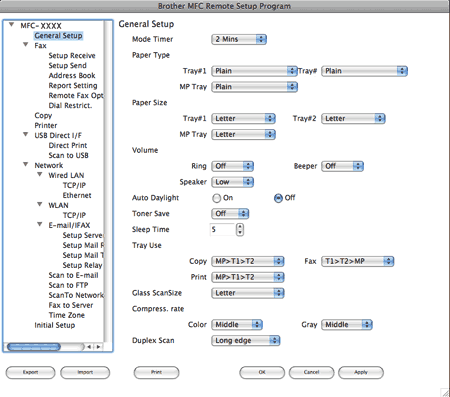Image resolution: width=450 pixels, height=397 pixels.
Task: Confirm settings with OK button
Action: (x=262, y=372)
